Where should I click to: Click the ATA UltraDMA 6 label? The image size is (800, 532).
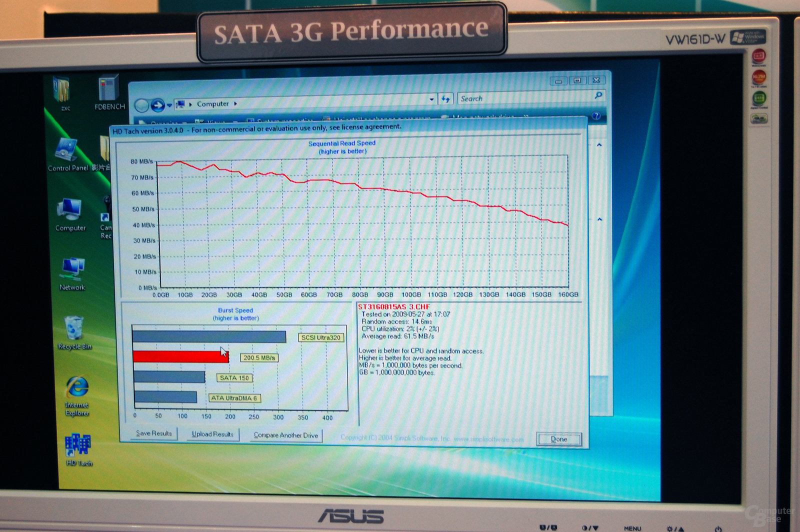[x=234, y=398]
